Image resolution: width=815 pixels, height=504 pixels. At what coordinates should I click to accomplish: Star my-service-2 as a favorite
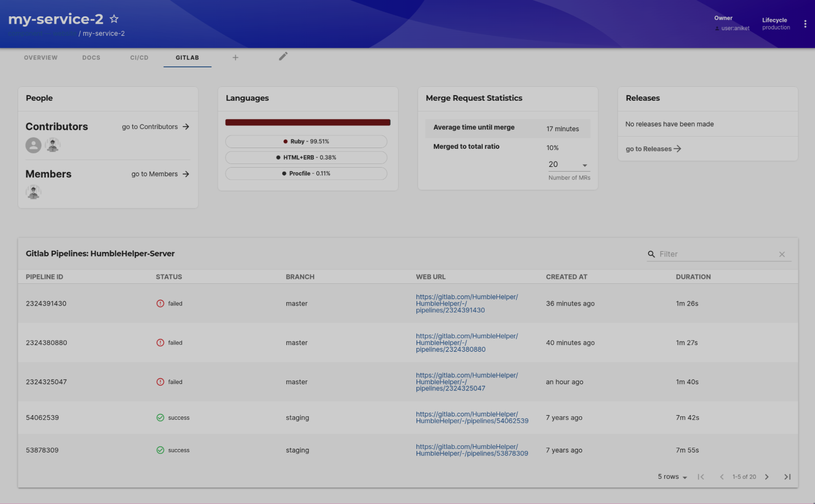pos(114,18)
